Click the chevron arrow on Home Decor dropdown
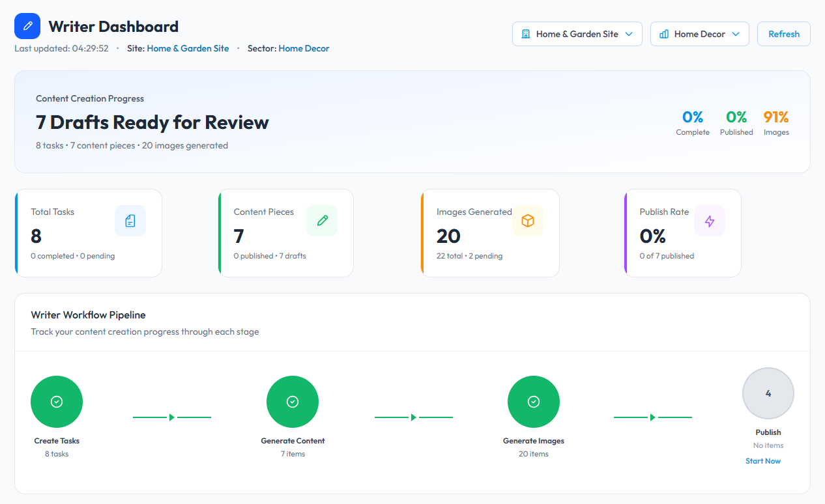 (736, 34)
